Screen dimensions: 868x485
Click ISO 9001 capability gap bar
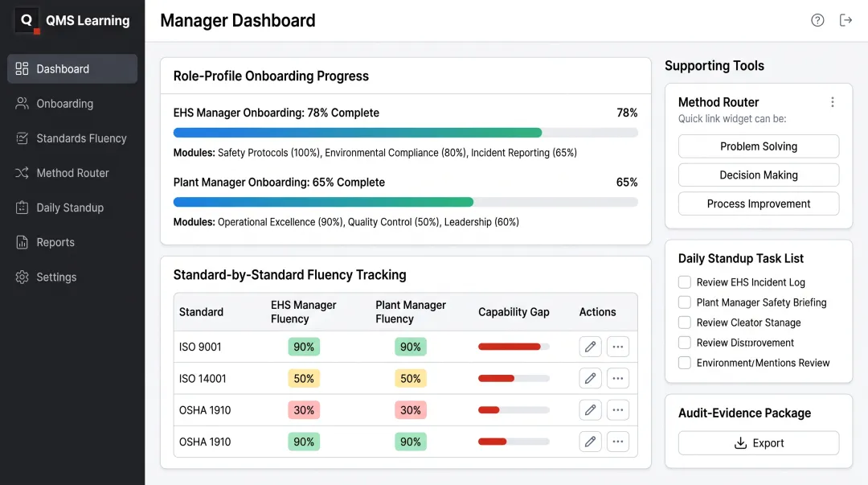point(514,347)
